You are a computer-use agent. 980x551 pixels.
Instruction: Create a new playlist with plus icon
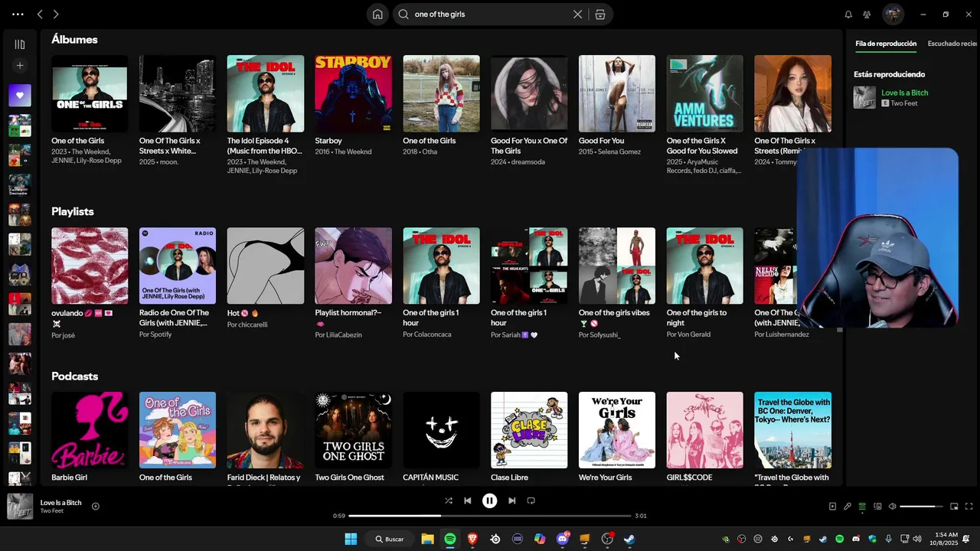tap(20, 66)
